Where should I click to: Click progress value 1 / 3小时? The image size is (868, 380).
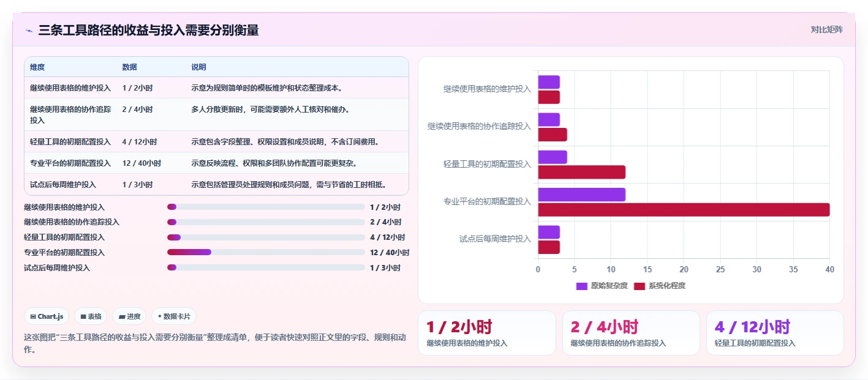pyautogui.click(x=385, y=267)
